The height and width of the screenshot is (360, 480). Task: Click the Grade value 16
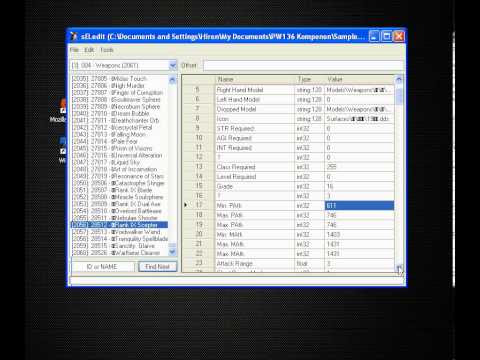(359, 186)
